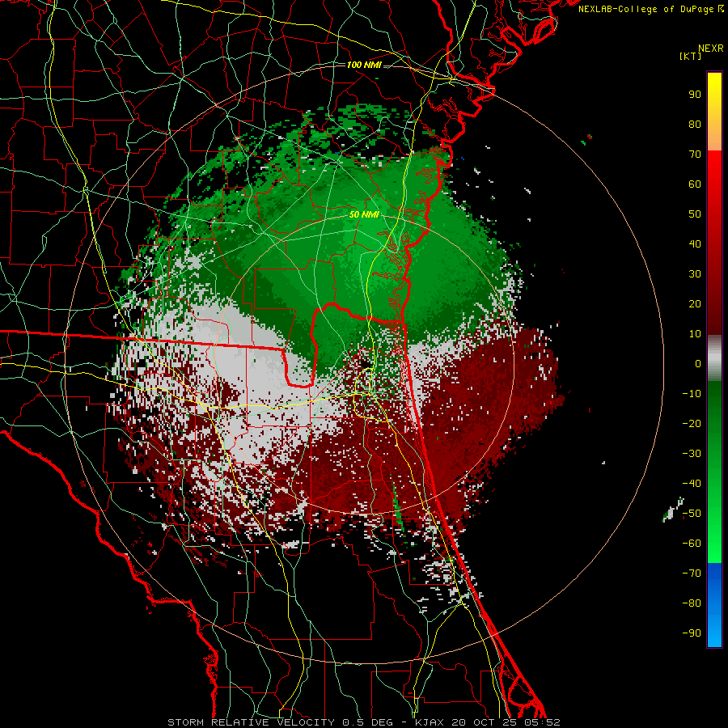728x728 pixels.
Task: Click the 10 value on velocity scale
Action: (695, 334)
